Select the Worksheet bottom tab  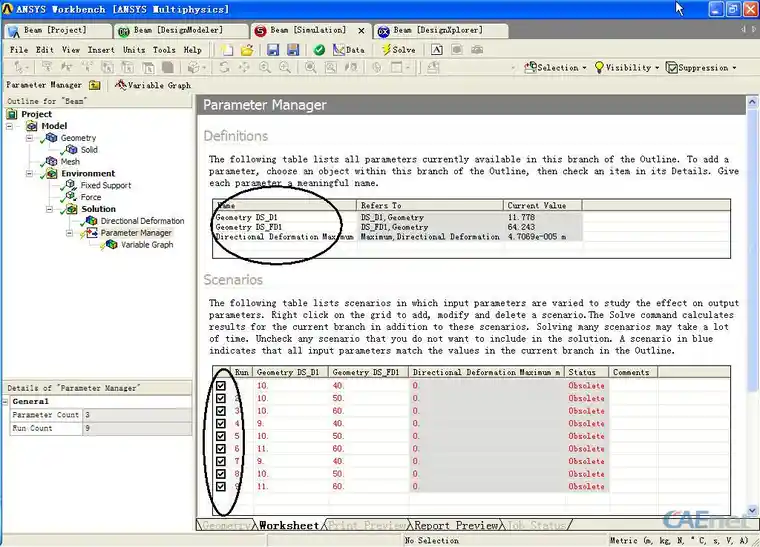(289, 525)
